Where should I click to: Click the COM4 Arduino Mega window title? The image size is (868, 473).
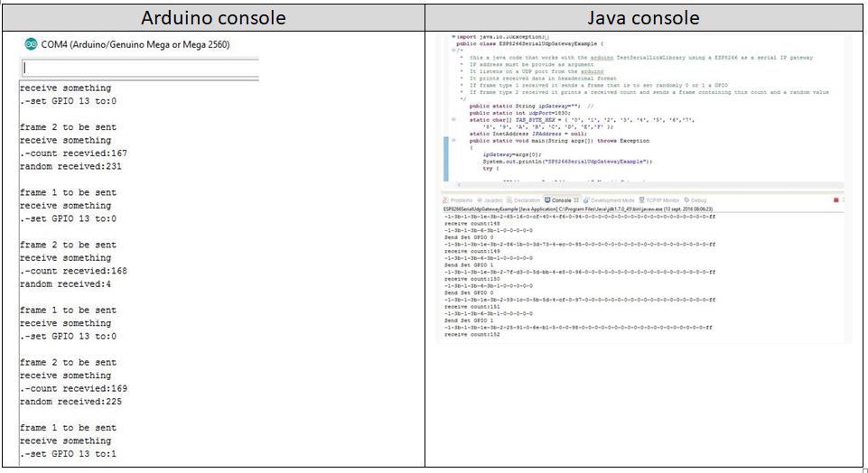[x=135, y=44]
